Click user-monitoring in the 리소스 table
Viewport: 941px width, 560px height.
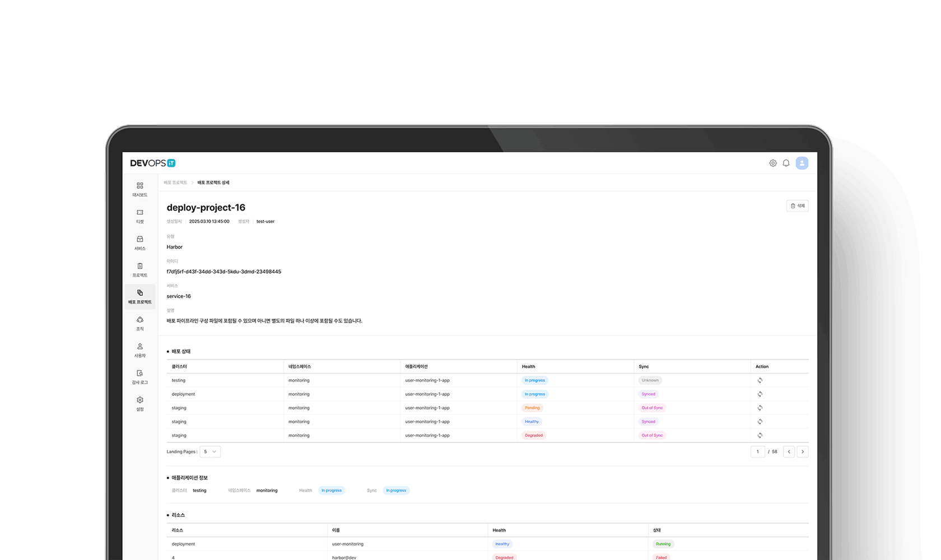(348, 544)
